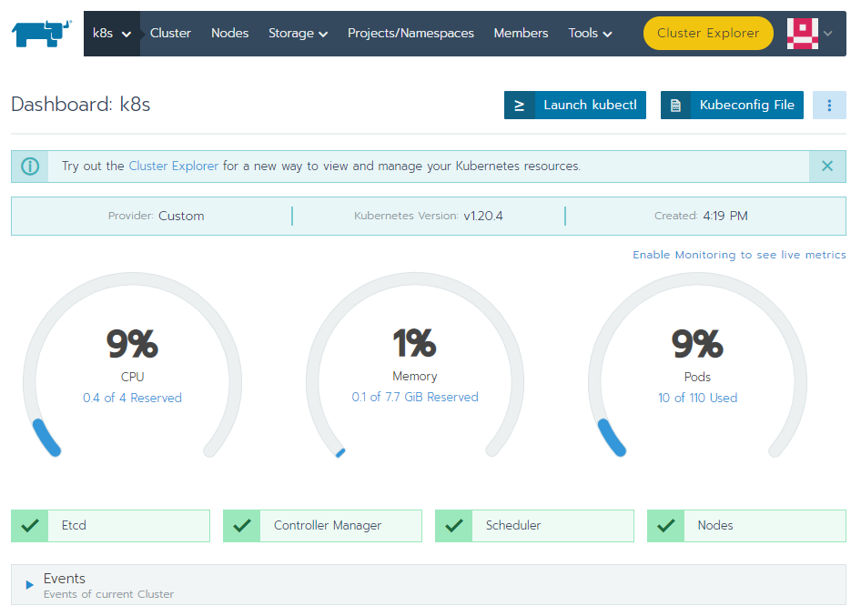Click chevron next to user avatar
This screenshot has height=616, width=861.
[828, 34]
